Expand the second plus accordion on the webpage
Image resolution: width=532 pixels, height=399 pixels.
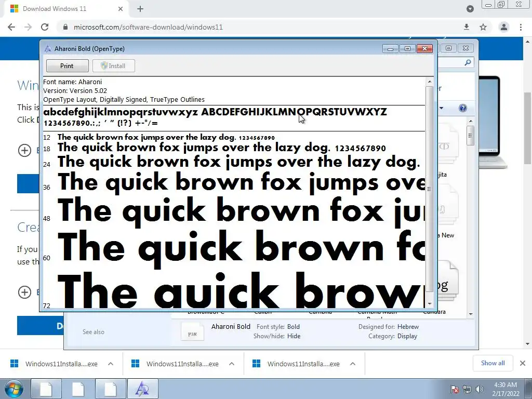pos(24,292)
